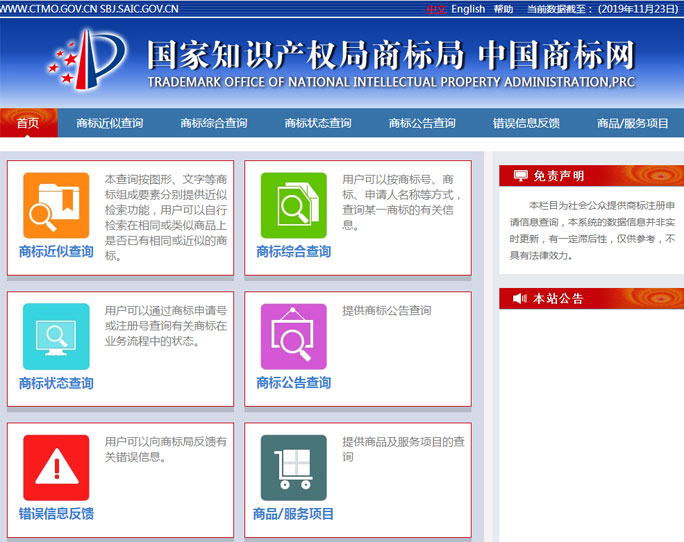
Task: Click the 提供商标公告查询 description
Action: 386,311
